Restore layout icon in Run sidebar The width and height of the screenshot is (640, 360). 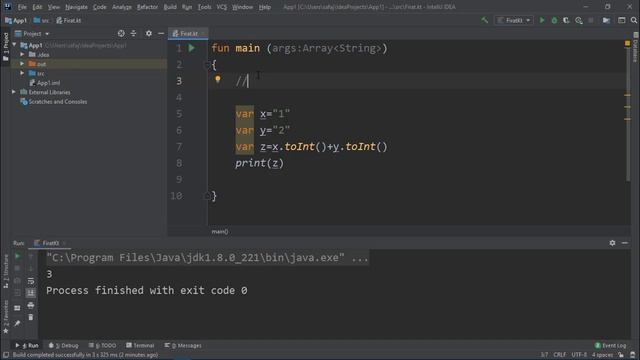click(x=18, y=308)
